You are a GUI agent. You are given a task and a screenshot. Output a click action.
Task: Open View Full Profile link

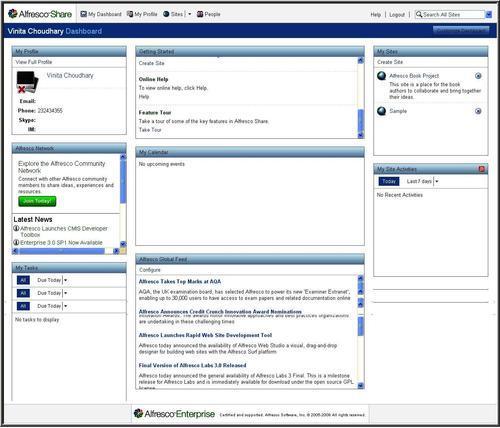[x=34, y=62]
